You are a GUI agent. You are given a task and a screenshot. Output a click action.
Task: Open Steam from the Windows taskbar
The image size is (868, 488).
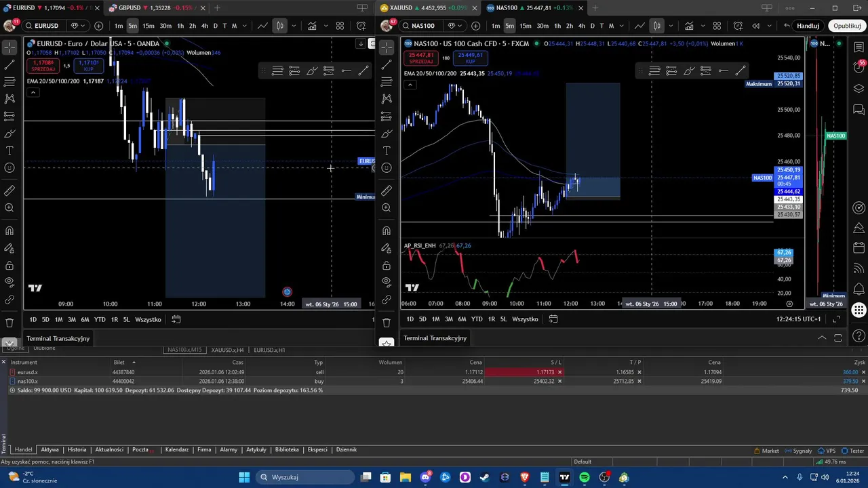click(485, 477)
